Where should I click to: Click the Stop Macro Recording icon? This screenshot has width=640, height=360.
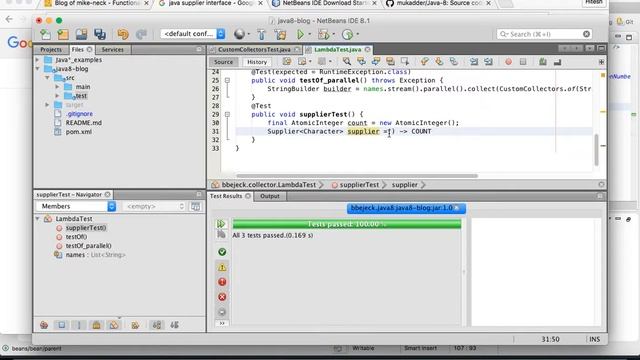pos(523,62)
